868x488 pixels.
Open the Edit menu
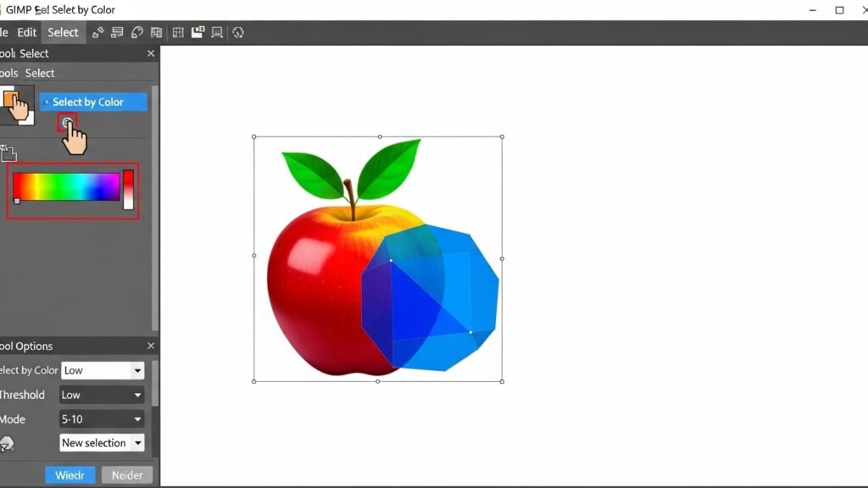pos(26,32)
